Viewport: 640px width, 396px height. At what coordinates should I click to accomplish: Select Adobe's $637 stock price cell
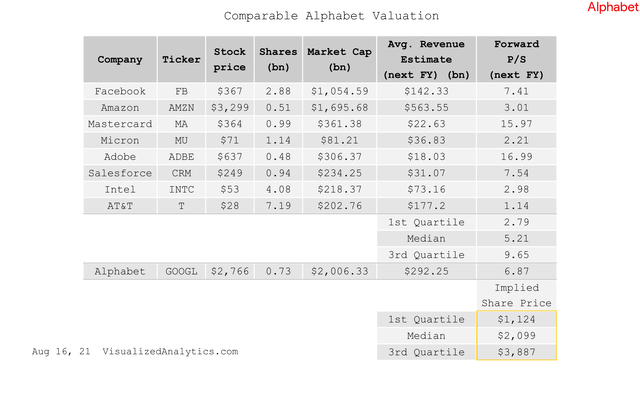[x=230, y=157]
